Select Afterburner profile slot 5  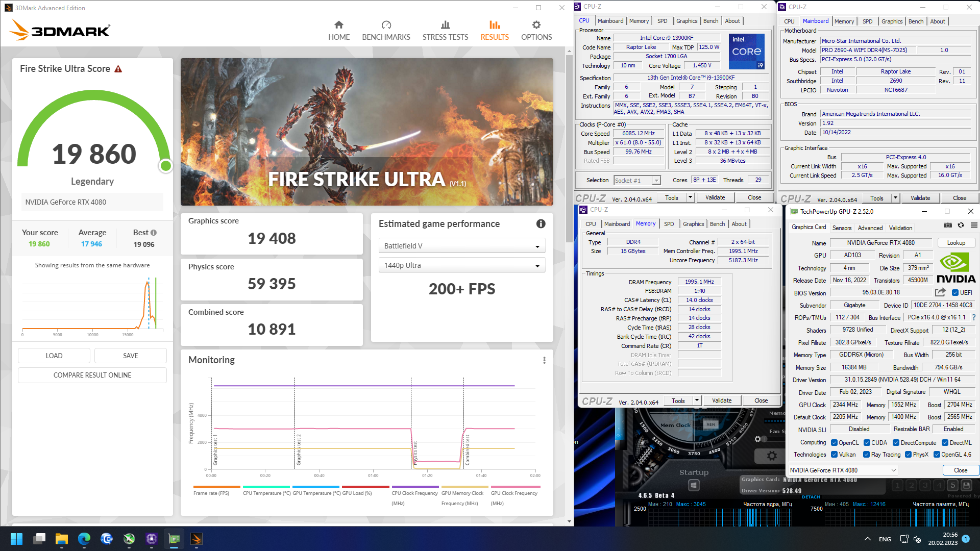tap(952, 485)
